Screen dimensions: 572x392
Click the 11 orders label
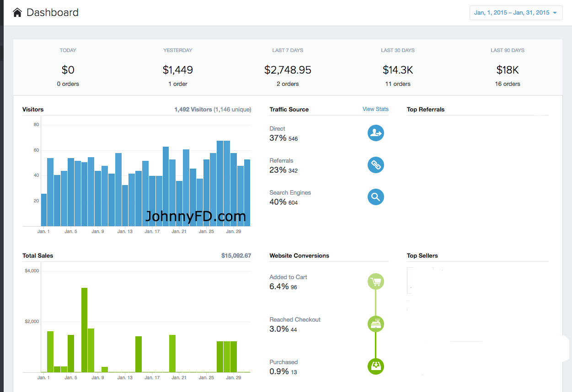pos(398,84)
